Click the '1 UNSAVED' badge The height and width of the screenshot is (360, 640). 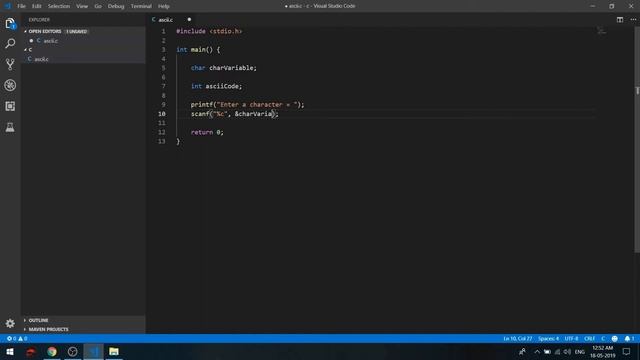click(x=76, y=31)
